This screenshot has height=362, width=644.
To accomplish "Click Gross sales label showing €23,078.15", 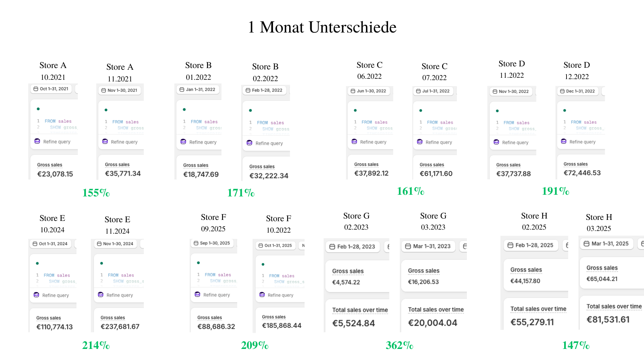I will (x=50, y=165).
